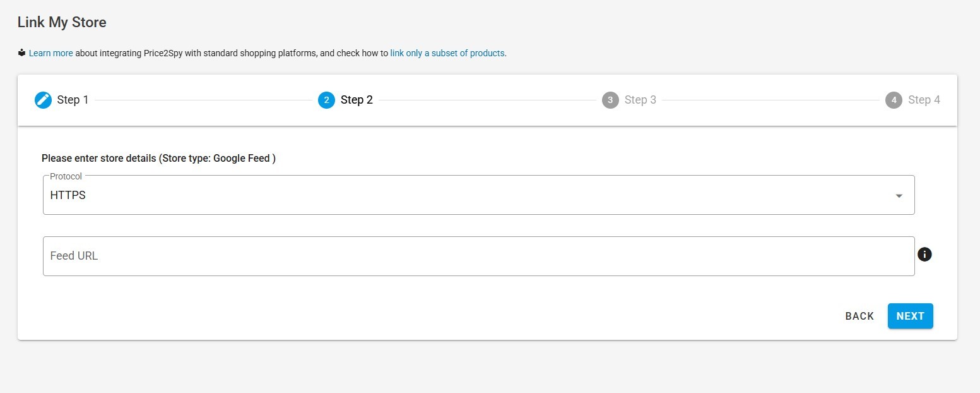
Task: Select the Protocol field label area
Action: [66, 176]
